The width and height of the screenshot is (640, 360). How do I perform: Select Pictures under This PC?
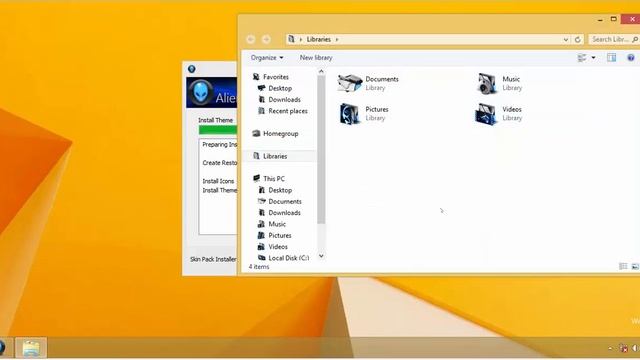[x=280, y=236]
